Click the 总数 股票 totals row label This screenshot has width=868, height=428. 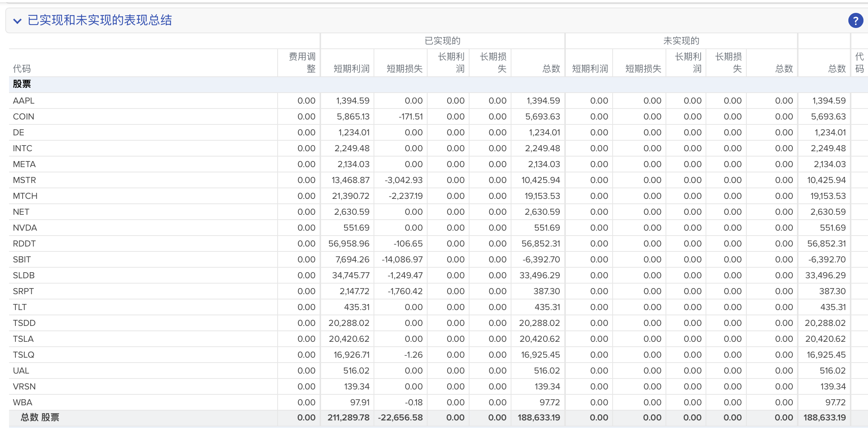[x=40, y=417]
